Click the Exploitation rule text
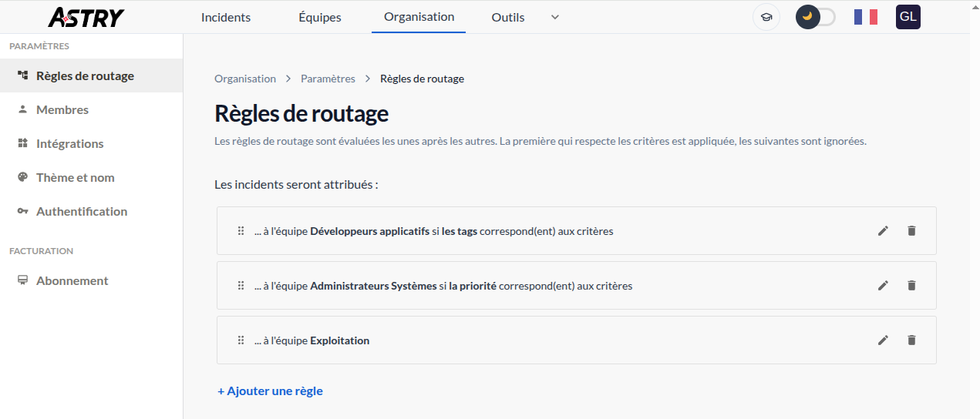The image size is (980, 419). 312,340
